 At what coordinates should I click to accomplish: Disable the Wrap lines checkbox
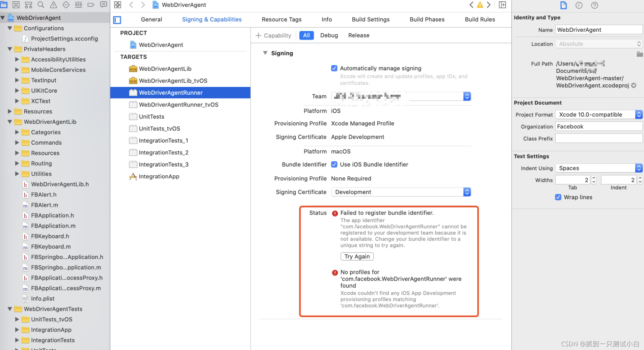(x=558, y=197)
